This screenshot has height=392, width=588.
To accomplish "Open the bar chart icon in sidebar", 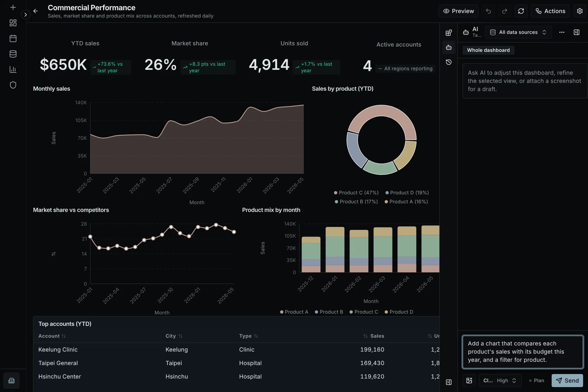I will tap(13, 70).
